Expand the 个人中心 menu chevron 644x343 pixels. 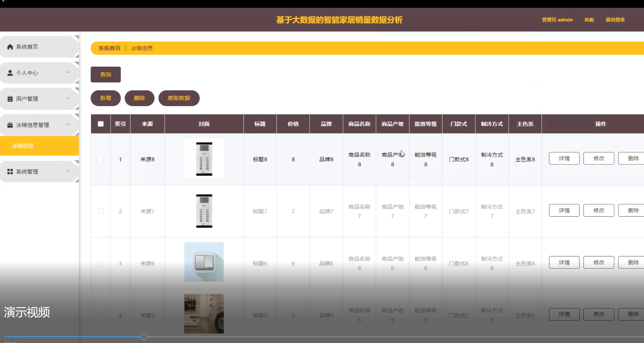[68, 72]
